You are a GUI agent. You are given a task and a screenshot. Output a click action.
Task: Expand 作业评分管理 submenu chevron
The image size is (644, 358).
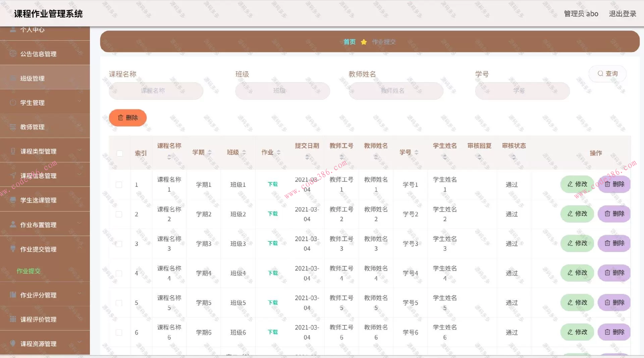point(79,293)
